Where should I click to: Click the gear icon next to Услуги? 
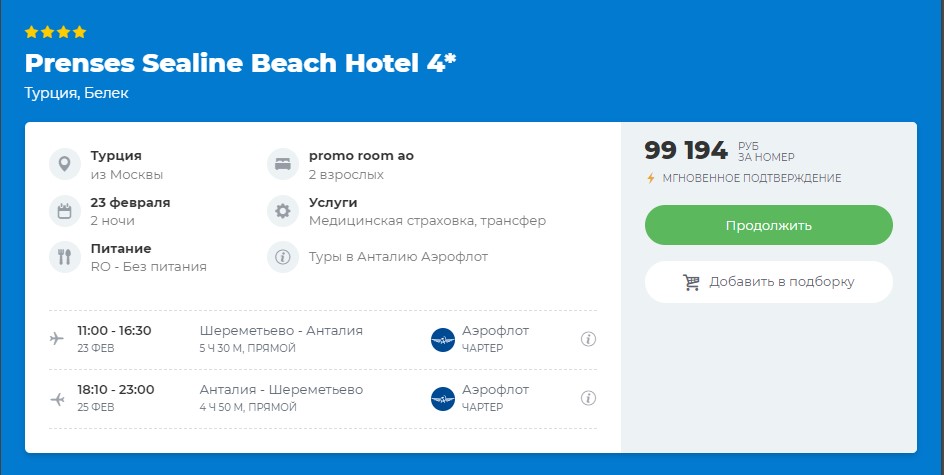[283, 211]
